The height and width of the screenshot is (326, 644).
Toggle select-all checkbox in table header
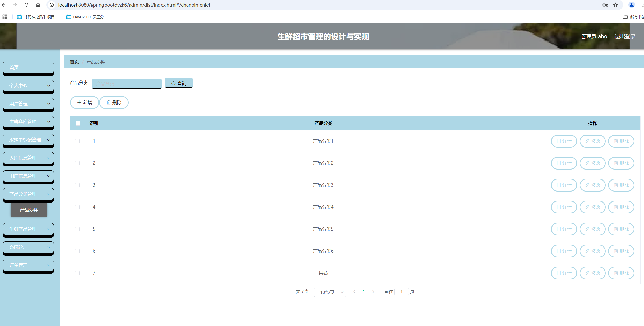point(78,123)
